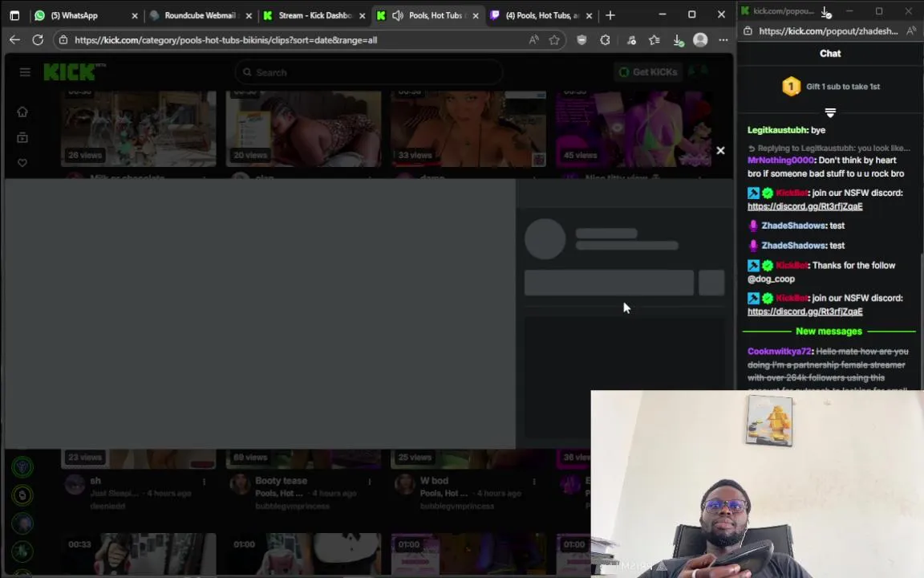Expand the chat gift leaderboard arrow
This screenshot has width=924, height=578.
[830, 112]
